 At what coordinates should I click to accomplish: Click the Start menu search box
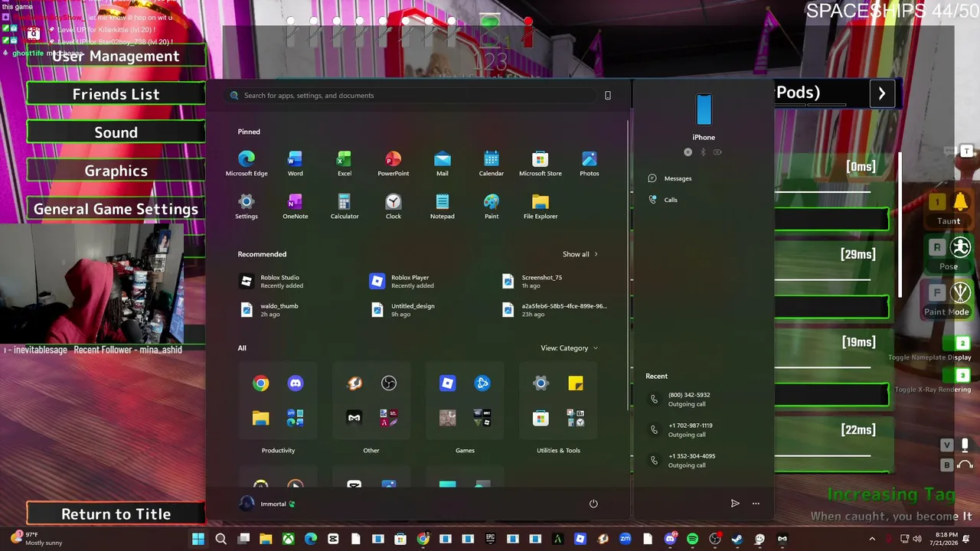pos(411,96)
